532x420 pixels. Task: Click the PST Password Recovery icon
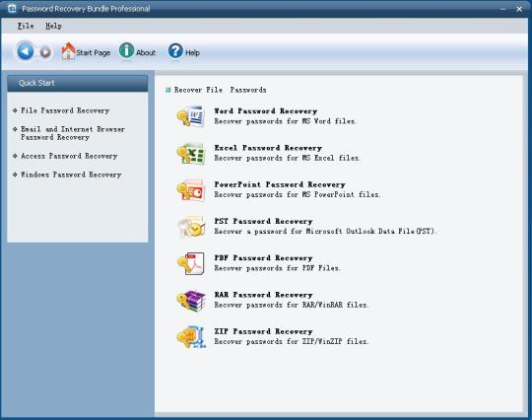pyautogui.click(x=191, y=227)
